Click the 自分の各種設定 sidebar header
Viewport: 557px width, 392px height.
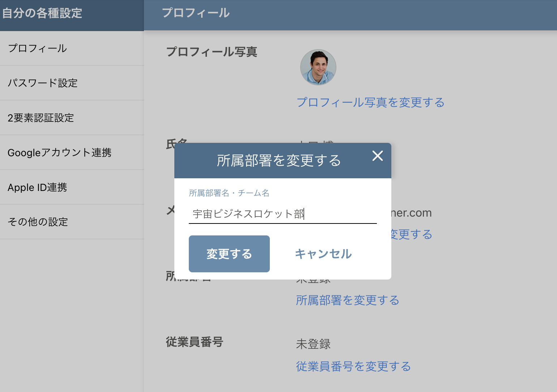(42, 13)
